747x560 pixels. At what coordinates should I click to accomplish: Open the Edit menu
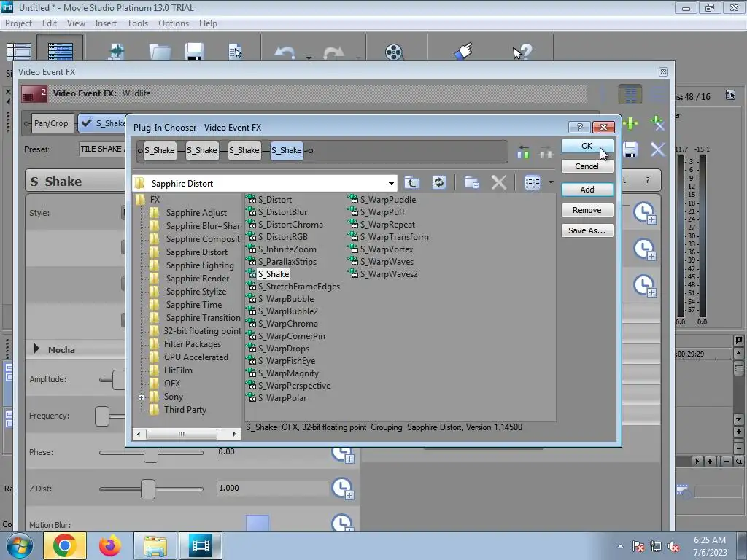(x=49, y=23)
